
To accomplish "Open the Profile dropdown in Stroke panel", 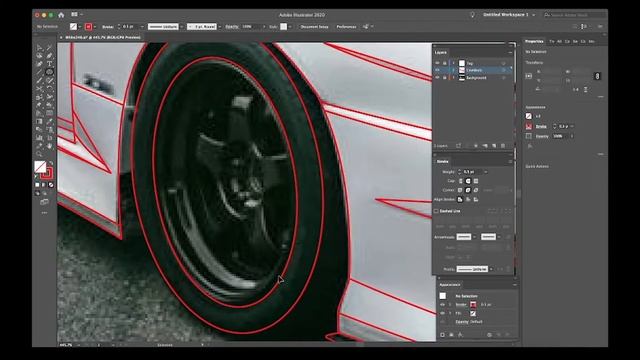I will [x=491, y=269].
